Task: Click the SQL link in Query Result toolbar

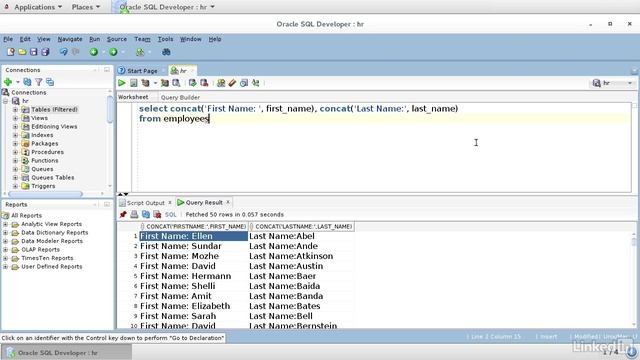Action: [x=171, y=214]
